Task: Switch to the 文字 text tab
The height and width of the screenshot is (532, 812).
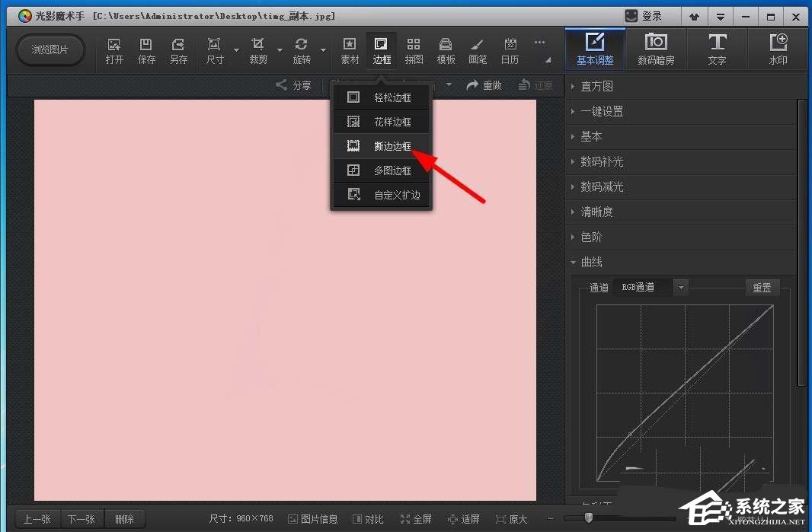Action: tap(717, 49)
